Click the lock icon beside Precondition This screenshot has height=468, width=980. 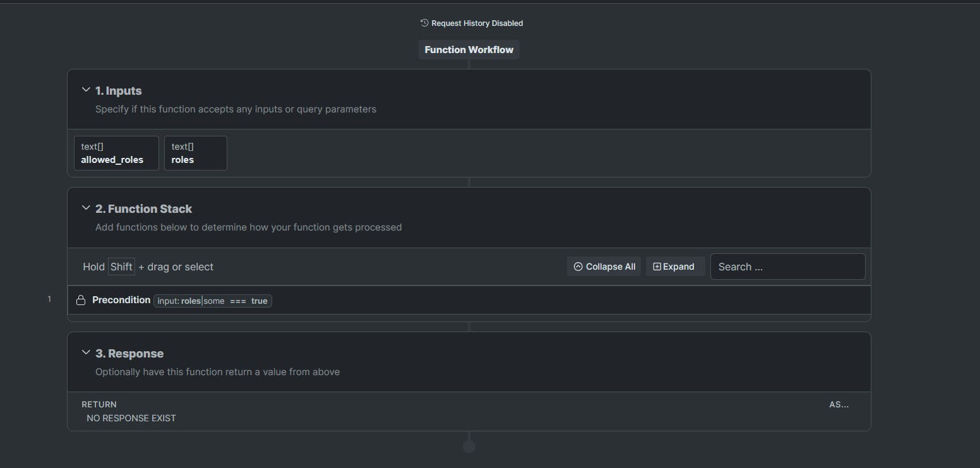coord(81,301)
